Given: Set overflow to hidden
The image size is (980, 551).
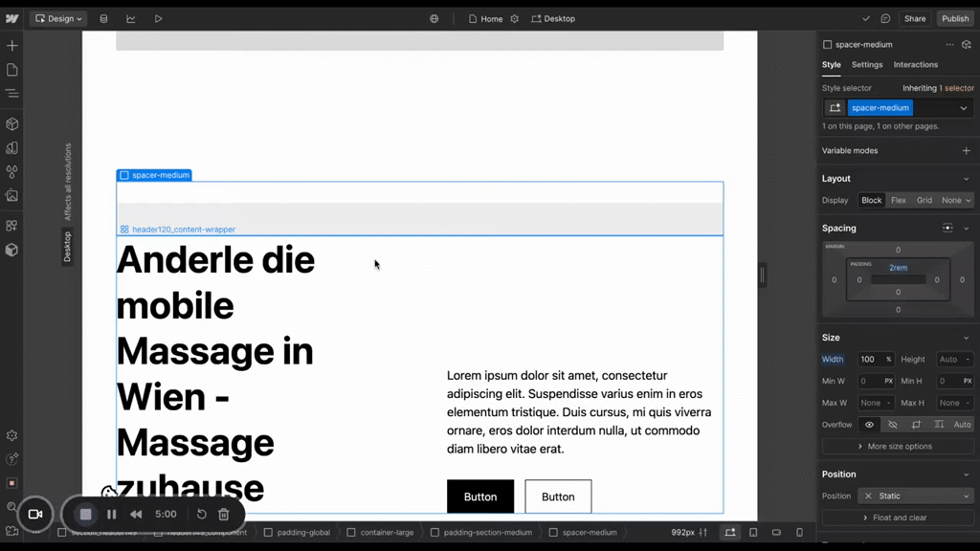Looking at the screenshot, I should 893,425.
